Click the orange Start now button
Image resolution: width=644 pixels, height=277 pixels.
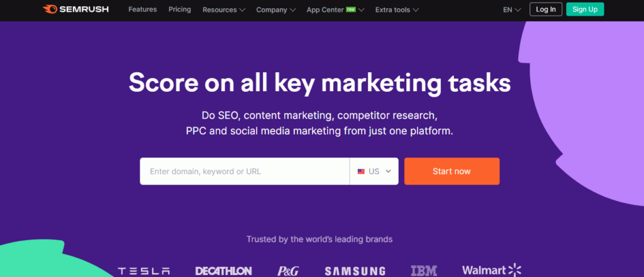[452, 171]
